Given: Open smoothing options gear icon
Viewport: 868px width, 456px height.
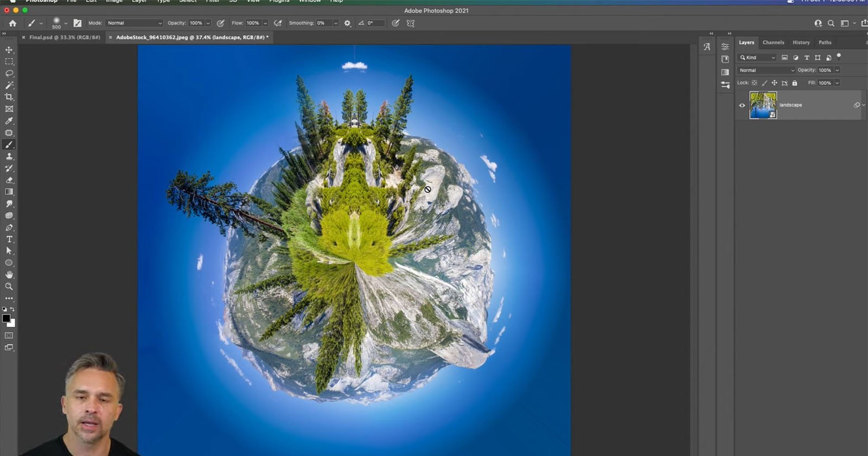Looking at the screenshot, I should pos(347,23).
